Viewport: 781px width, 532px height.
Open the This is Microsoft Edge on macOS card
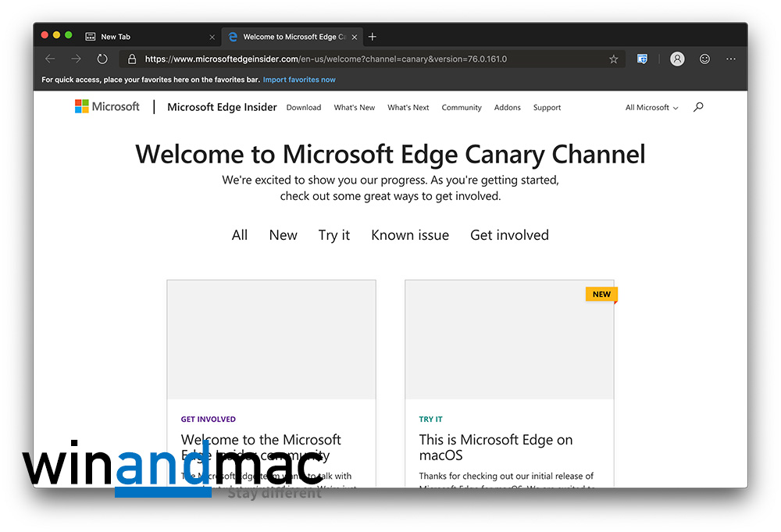pos(495,448)
